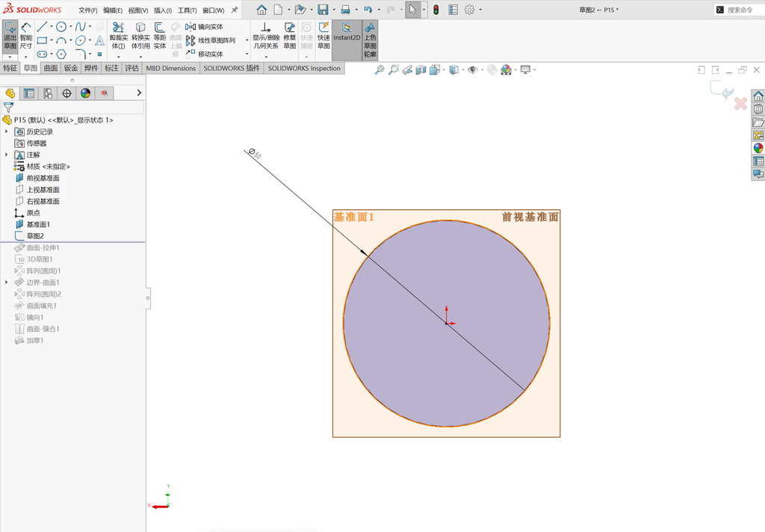Open the DisplayManager tab
This screenshot has width=765, height=532.
[85, 93]
